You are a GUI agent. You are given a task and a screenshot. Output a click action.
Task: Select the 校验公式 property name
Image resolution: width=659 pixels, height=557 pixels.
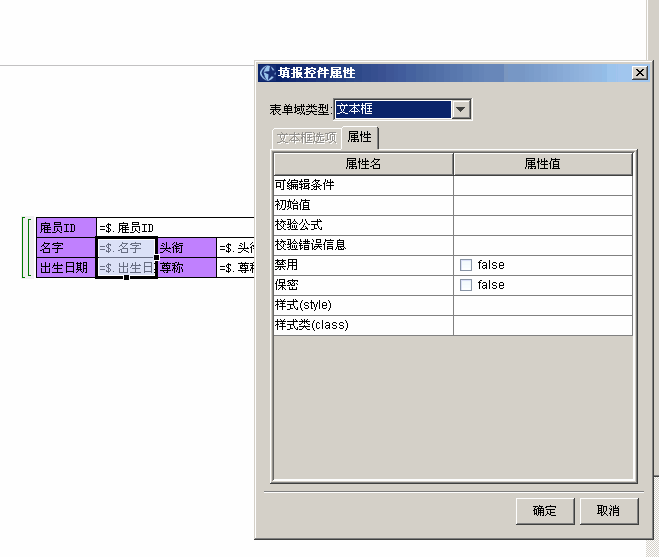tap(364, 225)
